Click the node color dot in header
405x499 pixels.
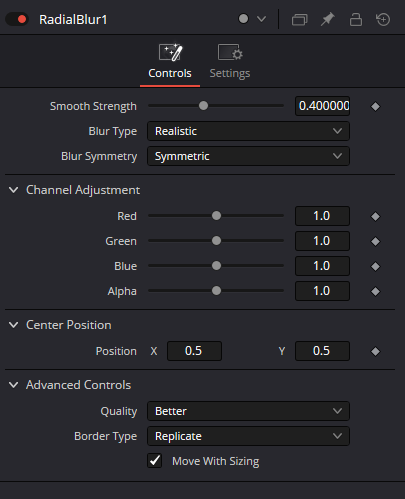(x=243, y=19)
